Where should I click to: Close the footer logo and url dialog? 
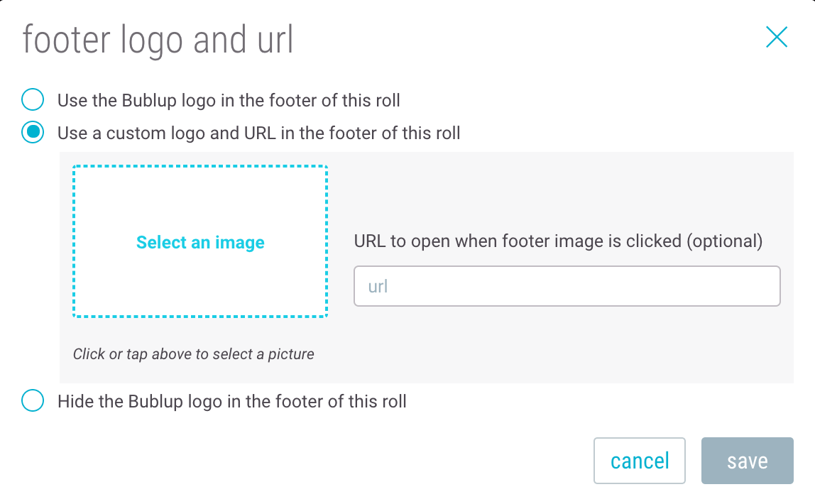777,37
